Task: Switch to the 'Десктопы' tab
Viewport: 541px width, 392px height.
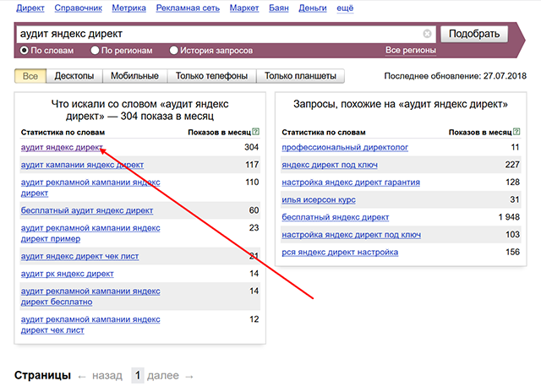Action: click(74, 76)
